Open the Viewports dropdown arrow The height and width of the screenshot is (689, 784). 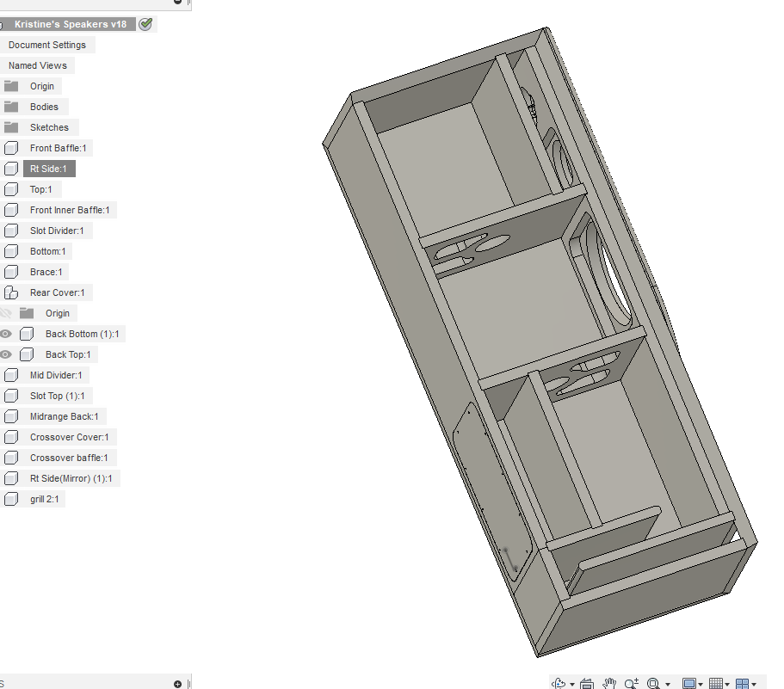pos(754,684)
